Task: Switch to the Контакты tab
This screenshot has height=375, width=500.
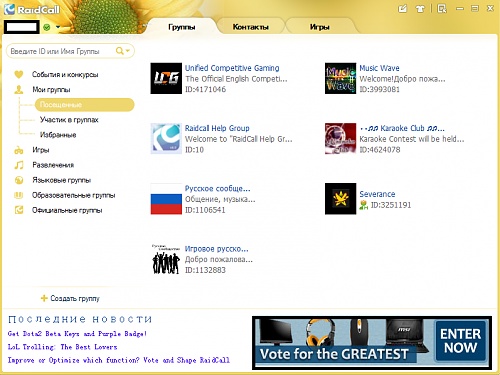Action: pyautogui.click(x=251, y=27)
